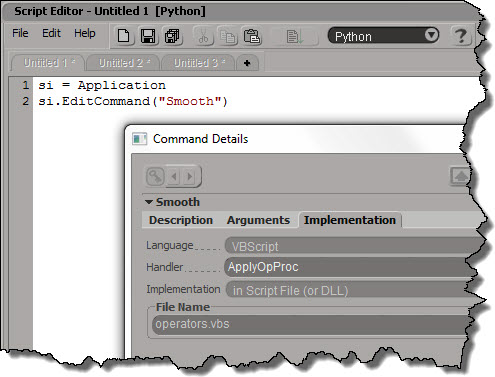
Task: Open the Help menu
Action: pyautogui.click(x=85, y=33)
